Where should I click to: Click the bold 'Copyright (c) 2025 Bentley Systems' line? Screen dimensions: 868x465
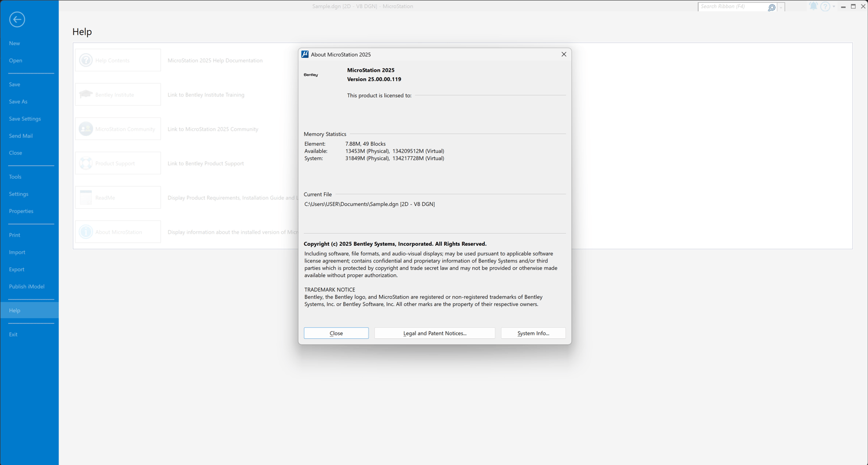coord(395,244)
